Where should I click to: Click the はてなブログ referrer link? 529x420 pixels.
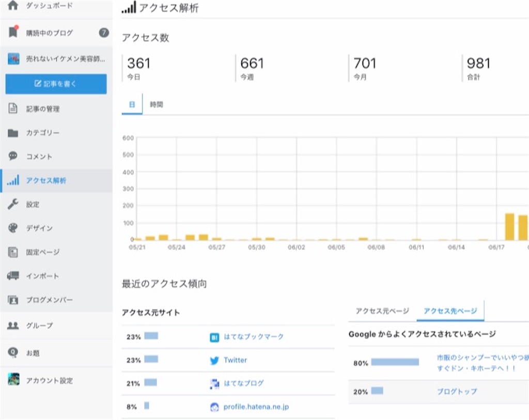[244, 383]
